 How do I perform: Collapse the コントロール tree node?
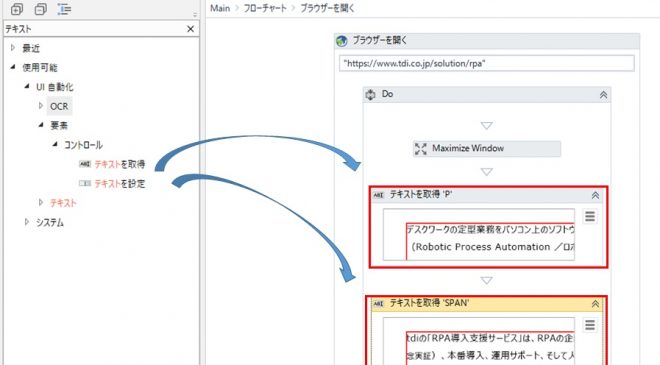click(55, 144)
